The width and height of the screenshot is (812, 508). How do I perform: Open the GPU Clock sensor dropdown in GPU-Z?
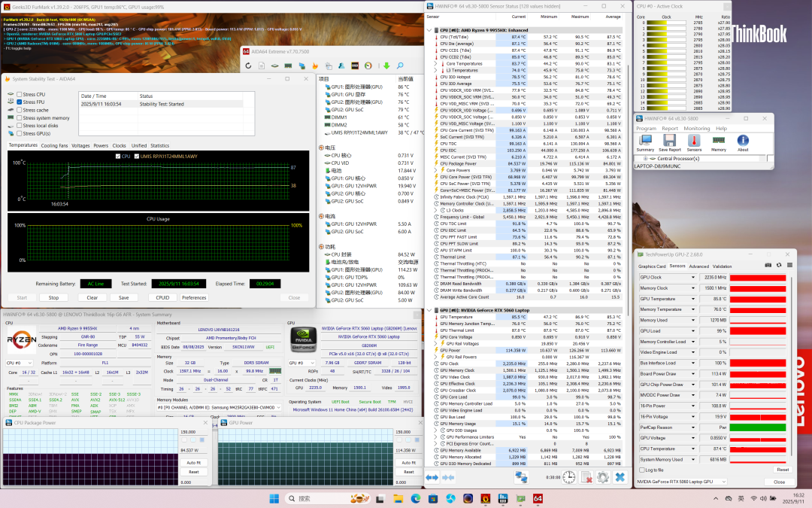coord(693,277)
